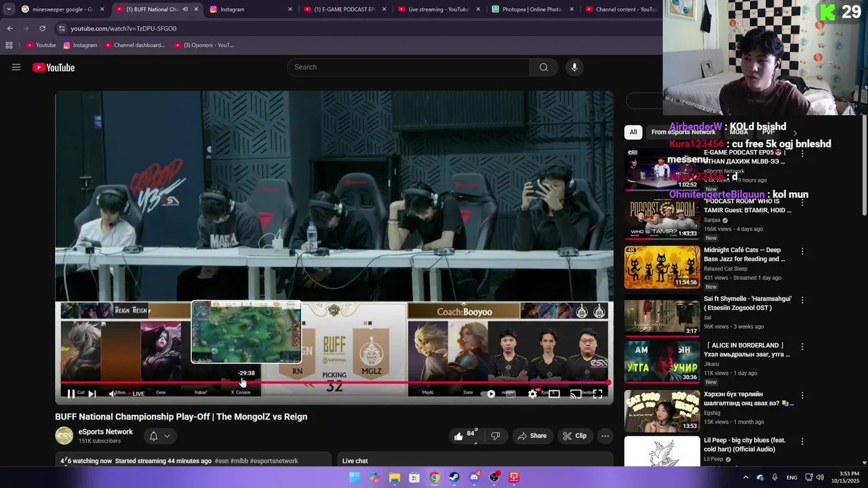Go to YouTube home via logo
This screenshot has height=488, width=868.
tap(54, 67)
